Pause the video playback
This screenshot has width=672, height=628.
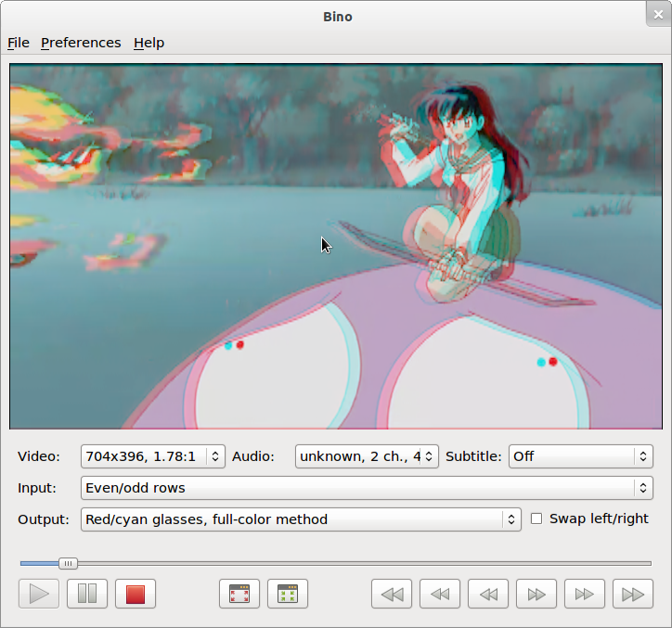pyautogui.click(x=87, y=594)
